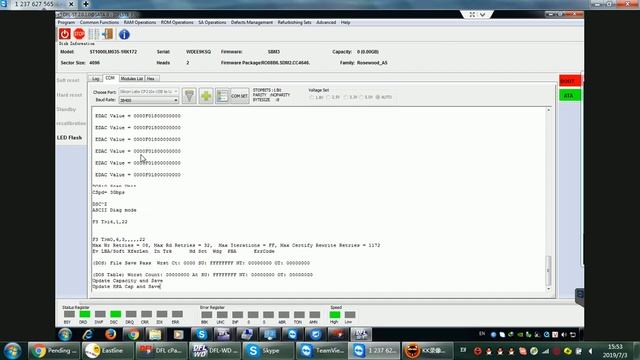Click the red BOOT button
The width and height of the screenshot is (640, 360).
(x=570, y=81)
